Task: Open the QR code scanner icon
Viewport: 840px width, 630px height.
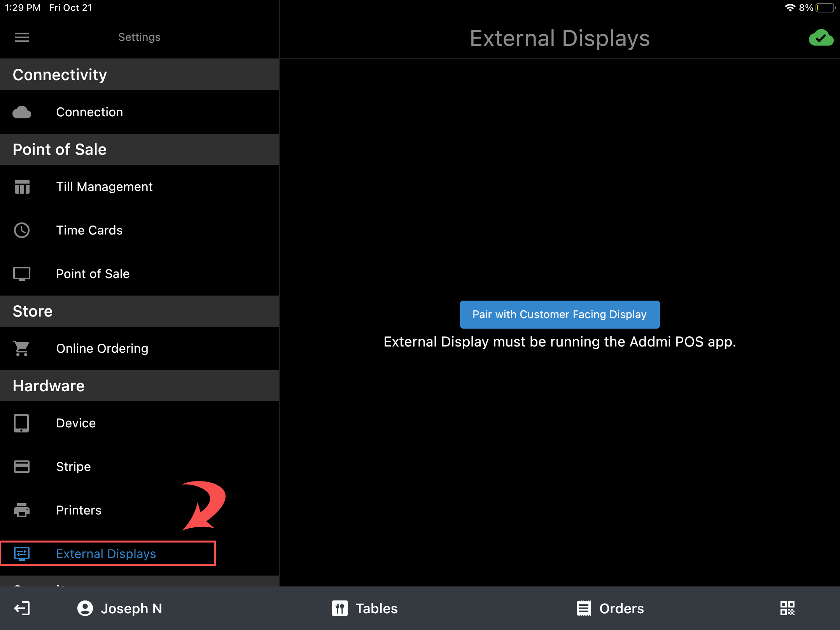Action: [x=787, y=608]
